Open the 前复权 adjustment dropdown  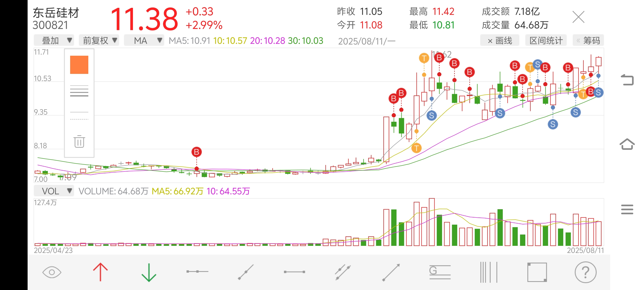(x=99, y=40)
